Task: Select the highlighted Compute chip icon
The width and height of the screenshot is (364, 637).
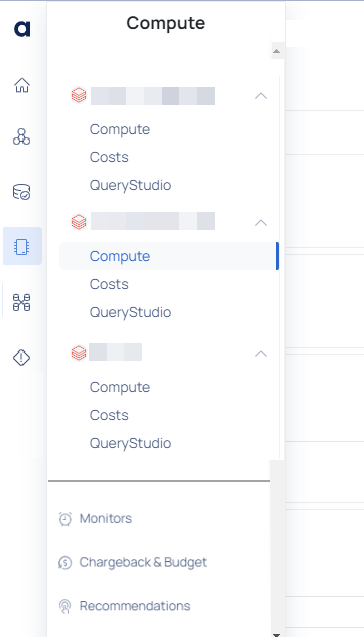Action: point(22,246)
